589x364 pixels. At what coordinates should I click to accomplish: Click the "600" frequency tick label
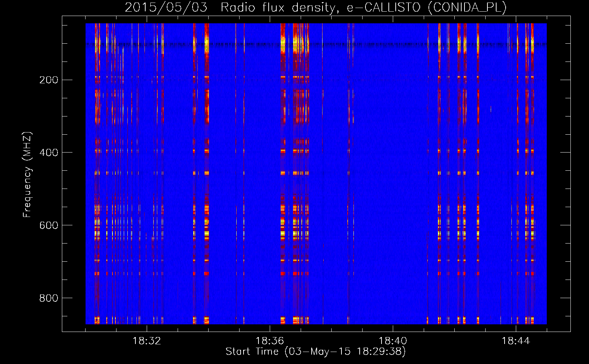point(49,225)
